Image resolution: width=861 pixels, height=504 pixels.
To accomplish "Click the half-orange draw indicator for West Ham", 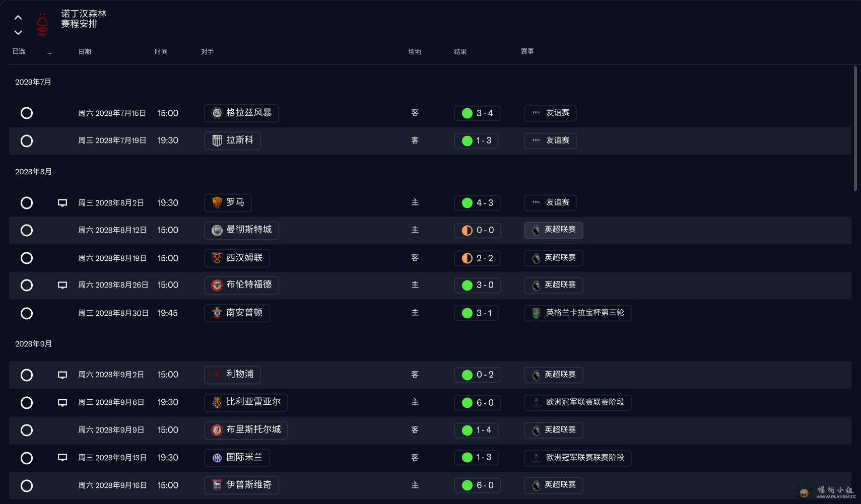I will (467, 258).
